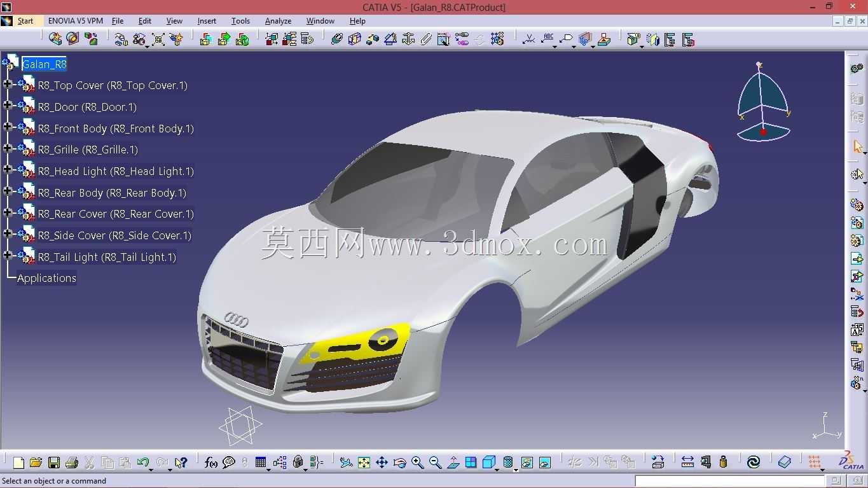The width and height of the screenshot is (868, 488).
Task: Open the Help menu
Action: pyautogui.click(x=357, y=21)
